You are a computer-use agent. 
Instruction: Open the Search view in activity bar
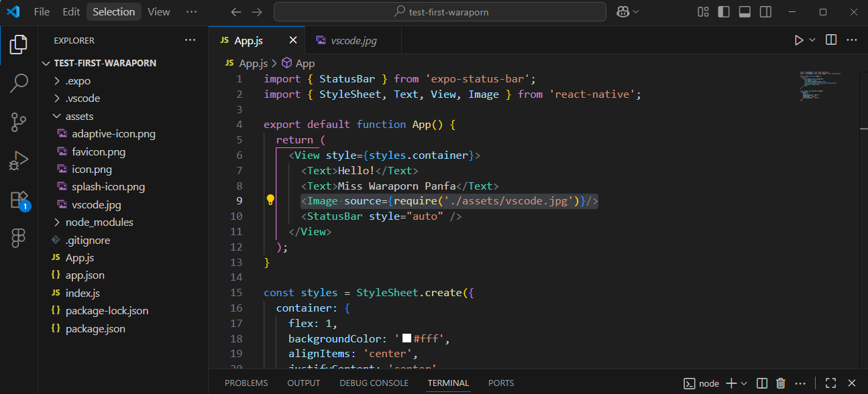pyautogui.click(x=19, y=83)
